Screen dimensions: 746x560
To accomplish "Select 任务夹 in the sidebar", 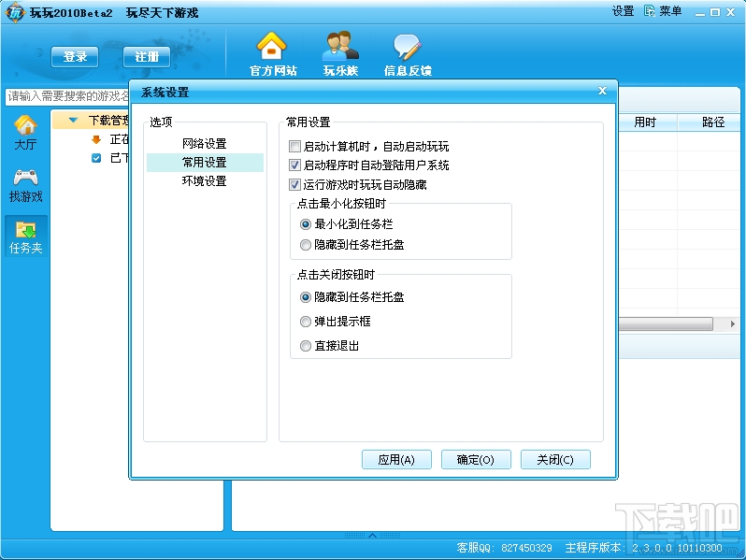I will [x=25, y=237].
